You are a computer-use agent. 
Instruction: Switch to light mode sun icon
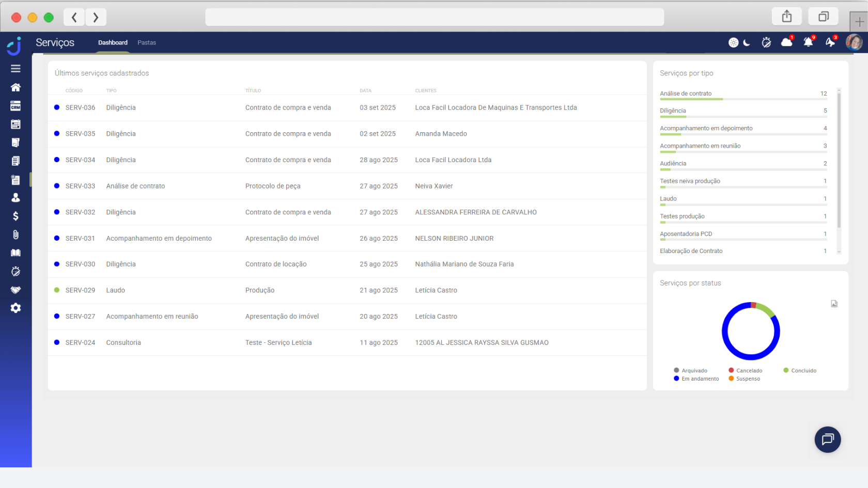(733, 43)
